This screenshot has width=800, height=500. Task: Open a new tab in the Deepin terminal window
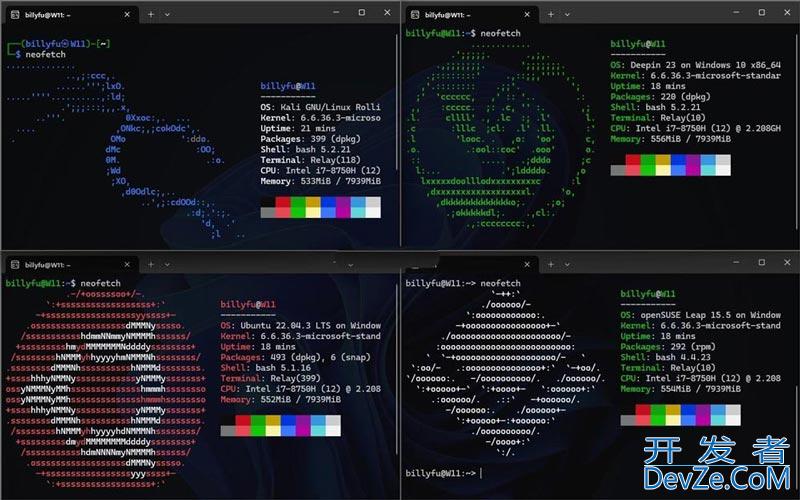(551, 15)
